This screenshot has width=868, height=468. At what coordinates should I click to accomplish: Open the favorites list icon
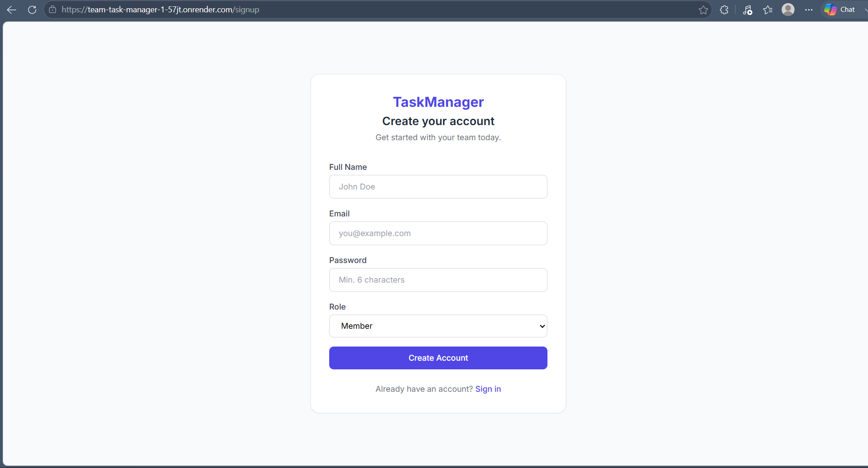[768, 10]
